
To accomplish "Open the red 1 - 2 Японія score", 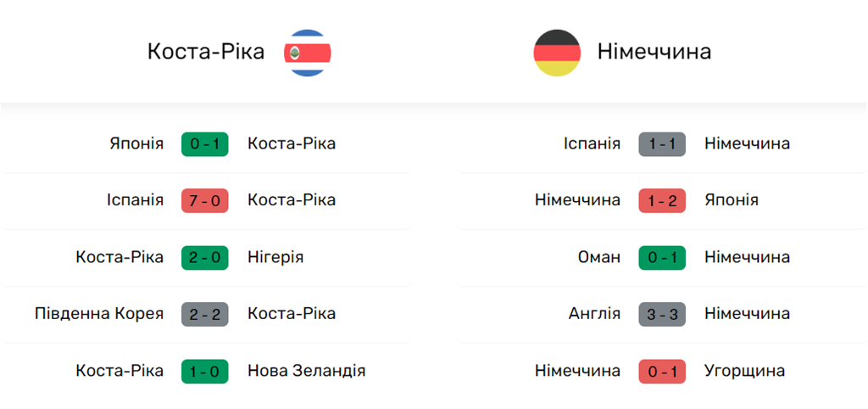I will pyautogui.click(x=662, y=200).
